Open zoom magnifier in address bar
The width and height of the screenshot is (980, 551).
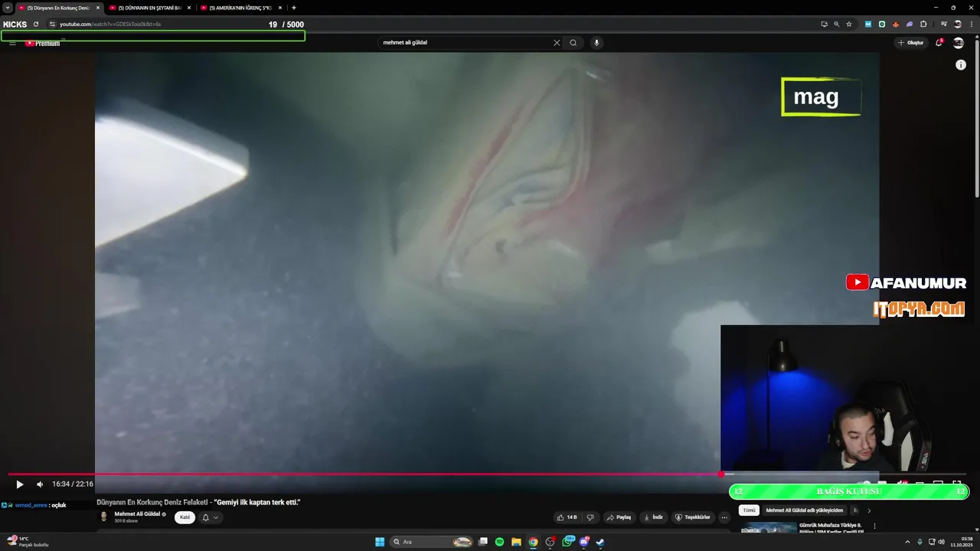[836, 24]
